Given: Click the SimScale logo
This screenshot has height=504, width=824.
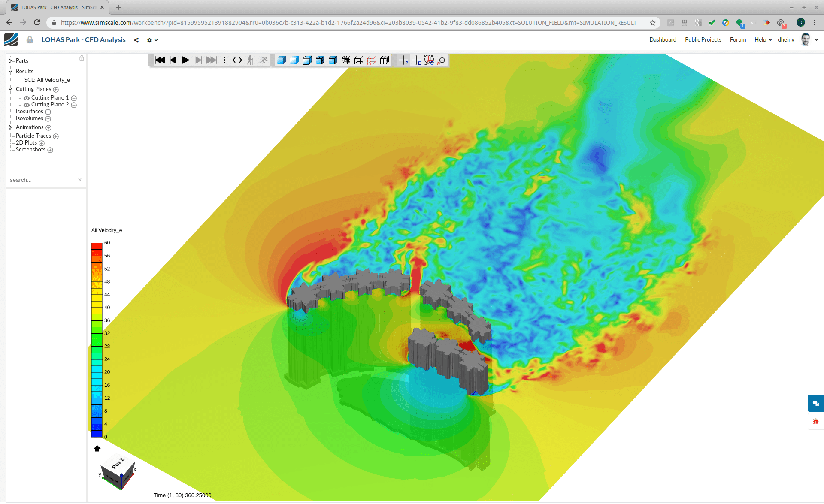Looking at the screenshot, I should coord(11,39).
